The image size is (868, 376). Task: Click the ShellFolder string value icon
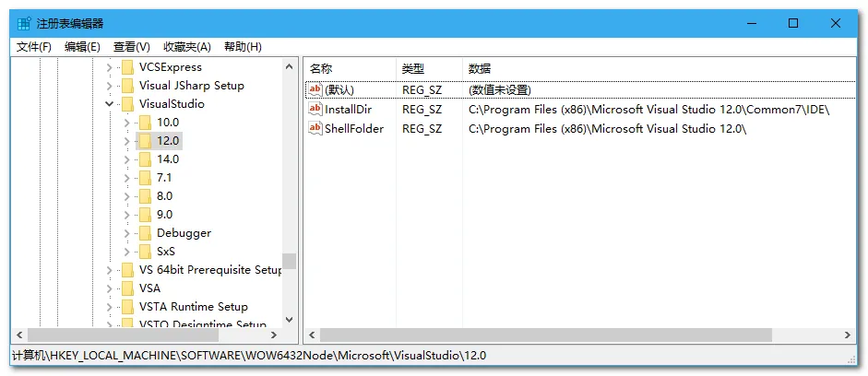pos(315,128)
